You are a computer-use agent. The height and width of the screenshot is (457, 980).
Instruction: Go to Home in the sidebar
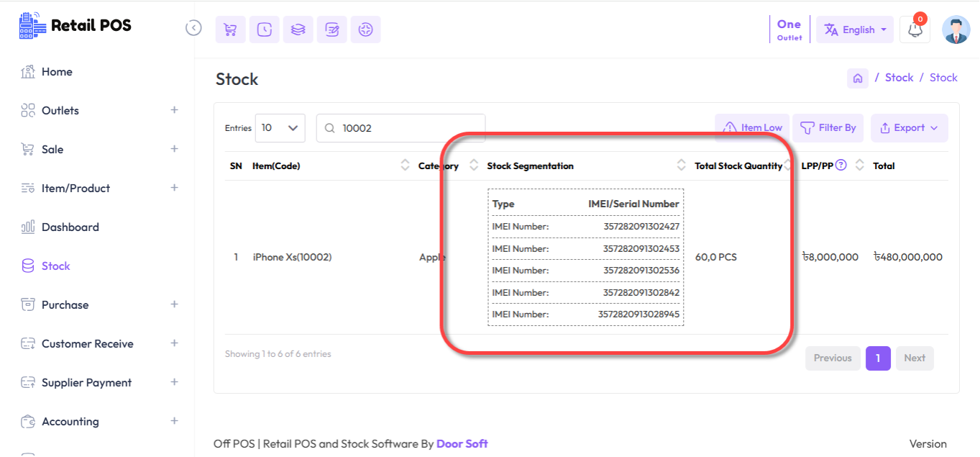(x=56, y=72)
